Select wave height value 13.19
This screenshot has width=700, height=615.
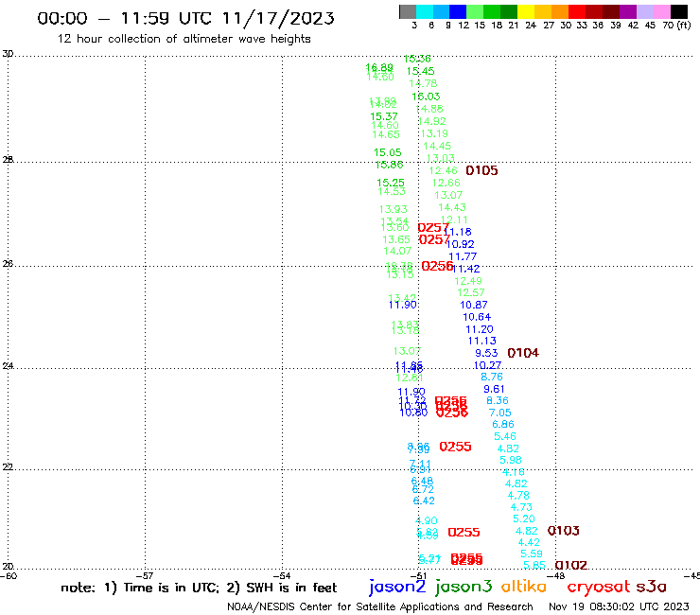[x=434, y=133]
